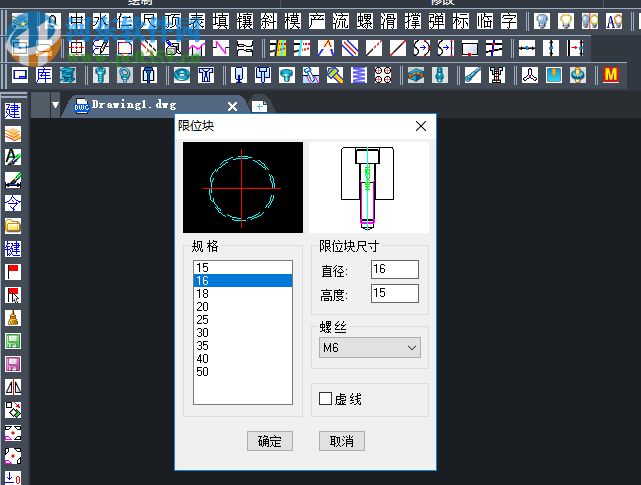
Task: Click the yellow light bulb icon
Action: pos(566,21)
